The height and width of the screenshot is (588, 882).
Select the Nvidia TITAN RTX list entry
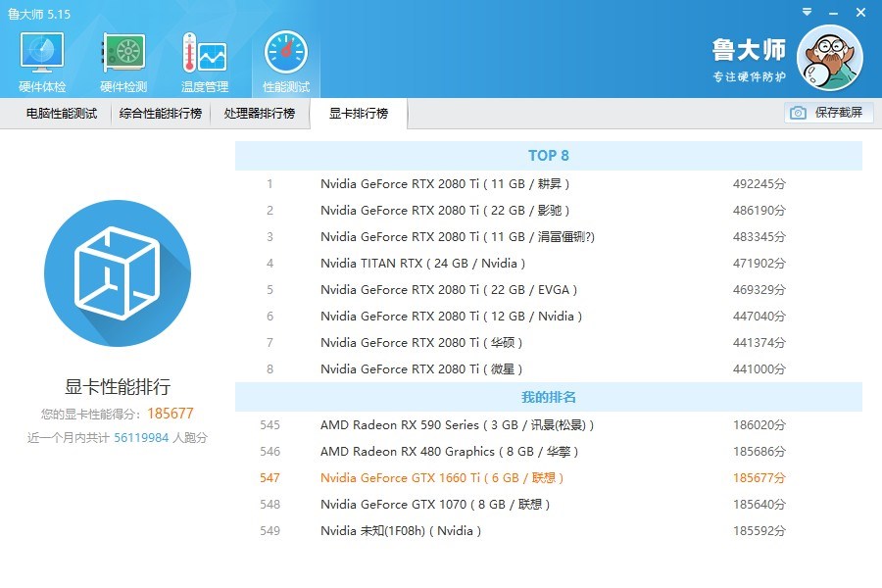(421, 263)
